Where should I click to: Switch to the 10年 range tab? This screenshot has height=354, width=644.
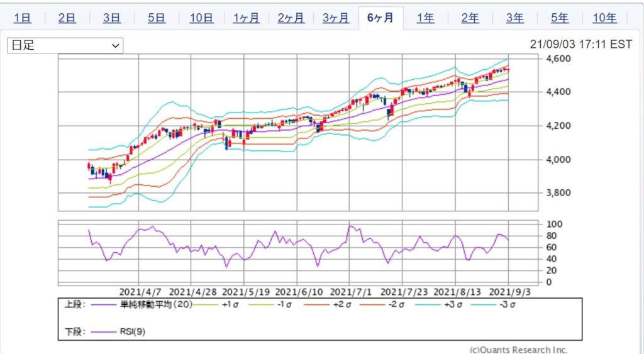click(604, 18)
